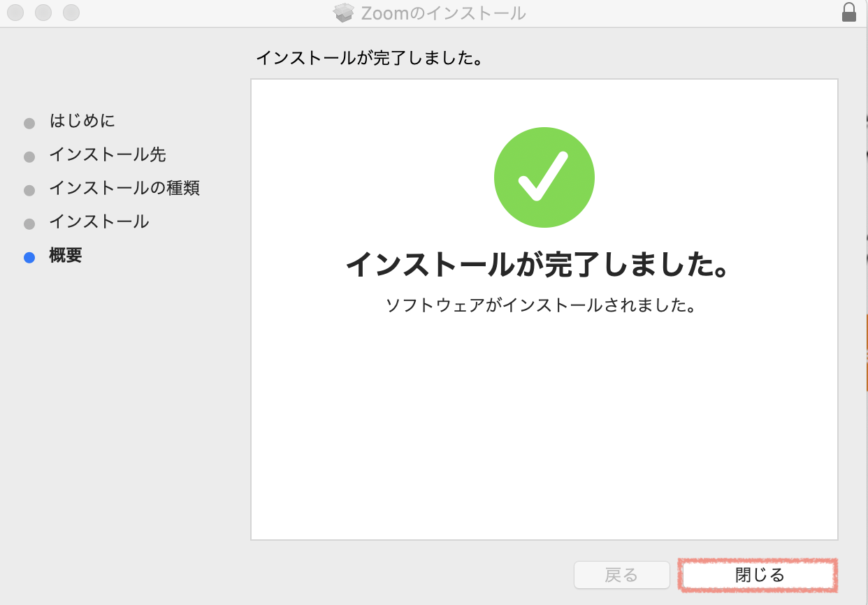
Task: Click the large bold インストールが完了しました。 heading
Action: pyautogui.click(x=538, y=265)
